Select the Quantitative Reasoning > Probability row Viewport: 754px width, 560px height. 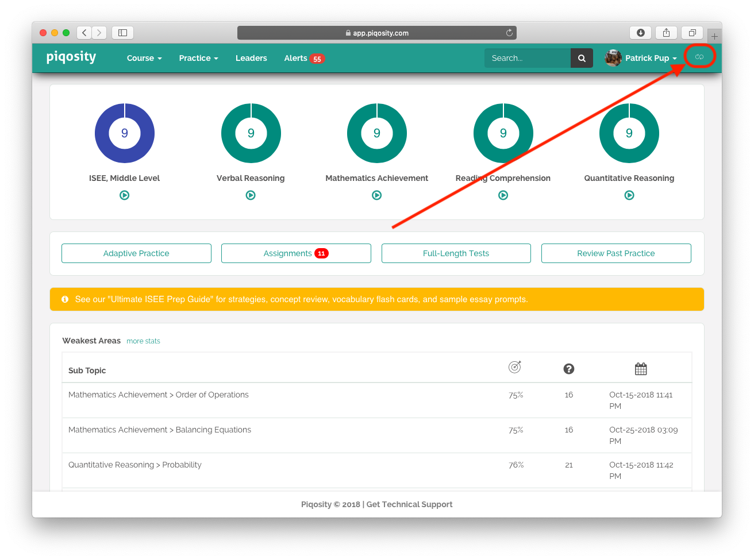click(x=377, y=470)
